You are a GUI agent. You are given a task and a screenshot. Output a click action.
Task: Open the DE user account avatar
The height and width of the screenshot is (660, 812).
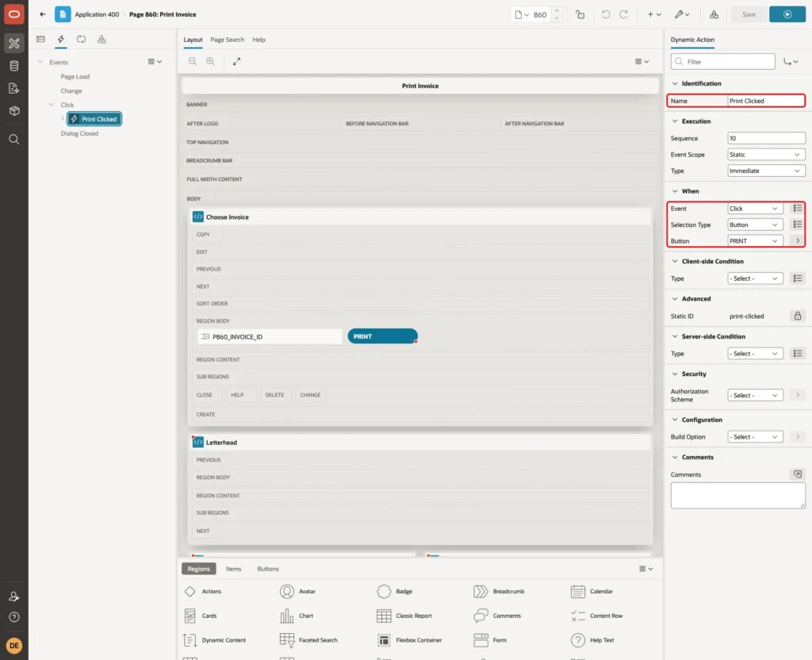14,646
